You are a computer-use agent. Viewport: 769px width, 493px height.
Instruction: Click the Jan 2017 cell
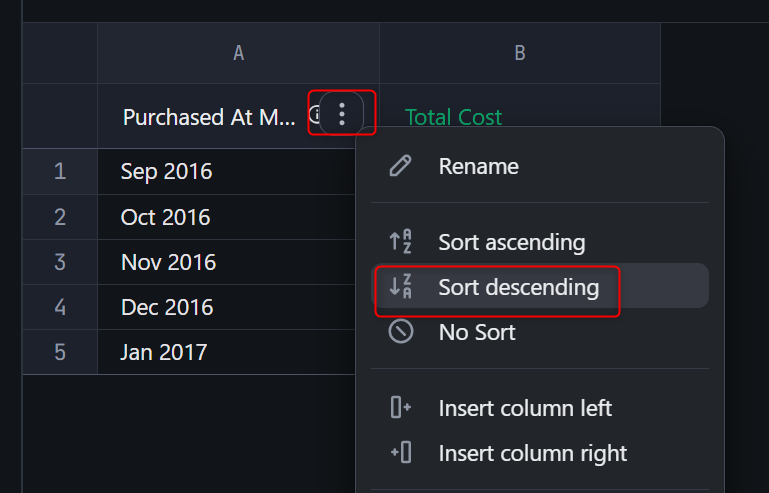point(163,352)
